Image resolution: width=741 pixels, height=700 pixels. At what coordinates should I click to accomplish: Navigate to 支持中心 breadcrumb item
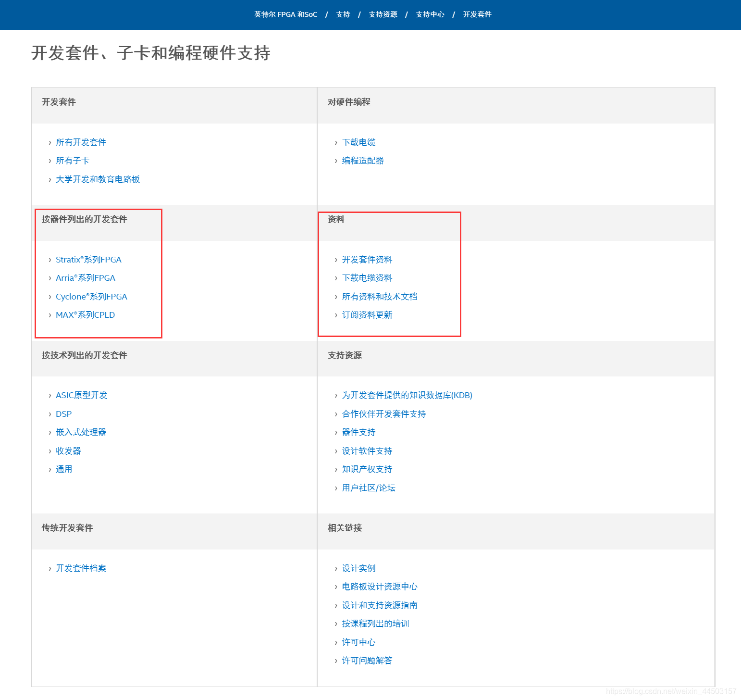tap(430, 14)
